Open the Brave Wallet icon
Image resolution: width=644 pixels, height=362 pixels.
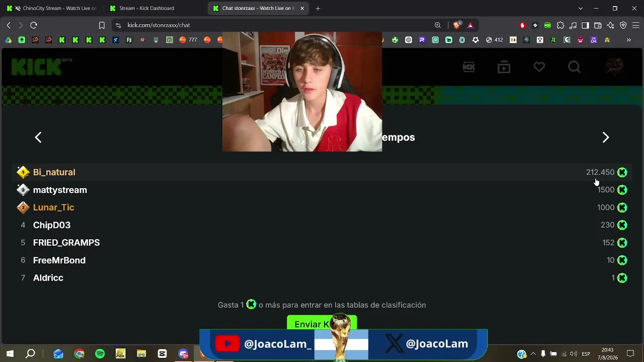click(598, 25)
